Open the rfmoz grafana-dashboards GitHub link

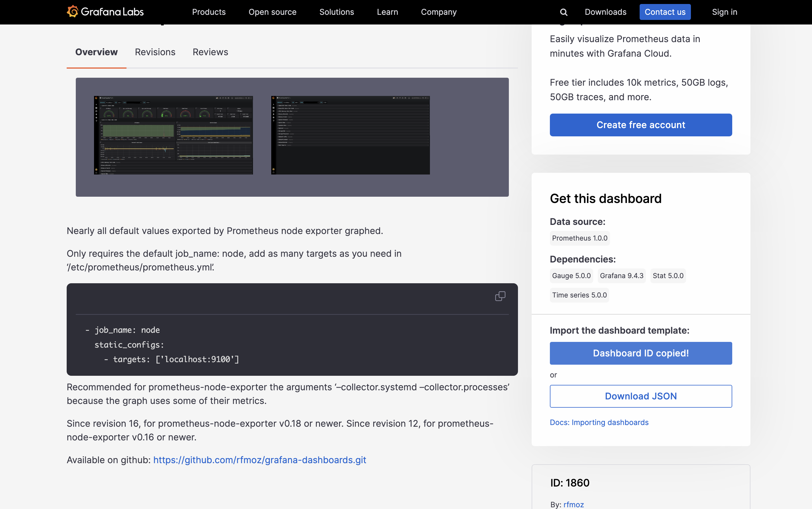(x=260, y=460)
